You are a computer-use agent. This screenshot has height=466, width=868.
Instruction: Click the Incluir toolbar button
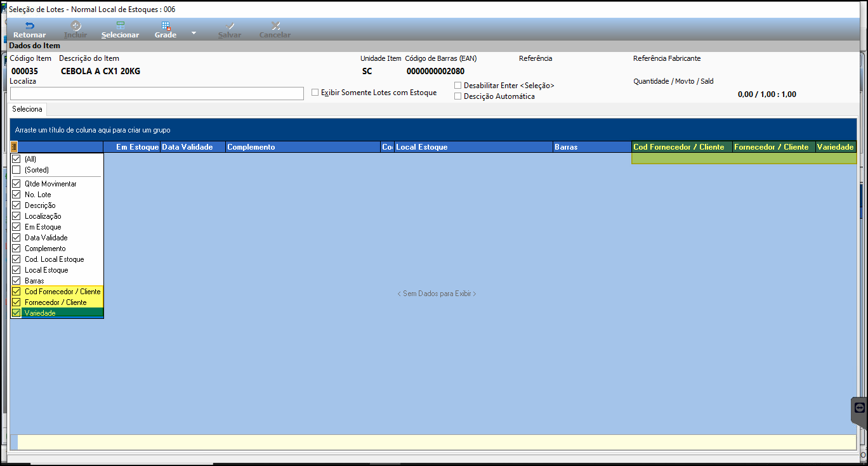click(x=76, y=30)
